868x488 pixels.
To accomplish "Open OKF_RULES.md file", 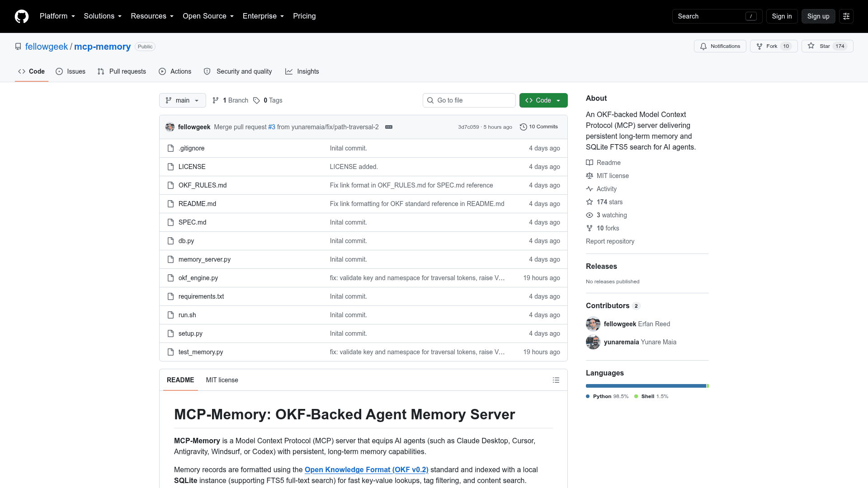I will (203, 185).
